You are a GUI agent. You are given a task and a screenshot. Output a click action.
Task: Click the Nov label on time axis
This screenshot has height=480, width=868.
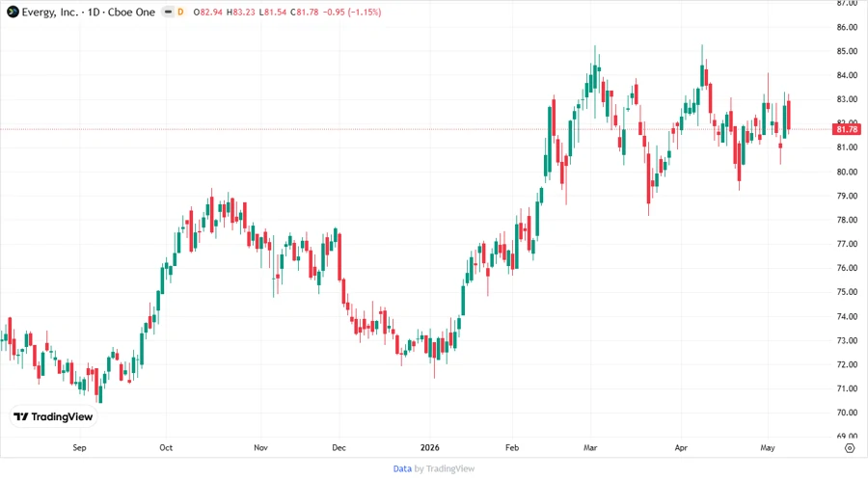pyautogui.click(x=260, y=447)
